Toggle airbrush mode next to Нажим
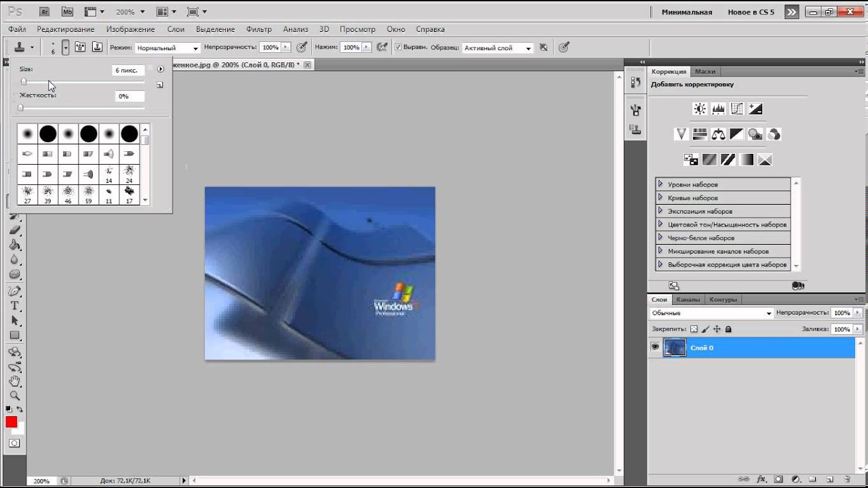 (382, 47)
